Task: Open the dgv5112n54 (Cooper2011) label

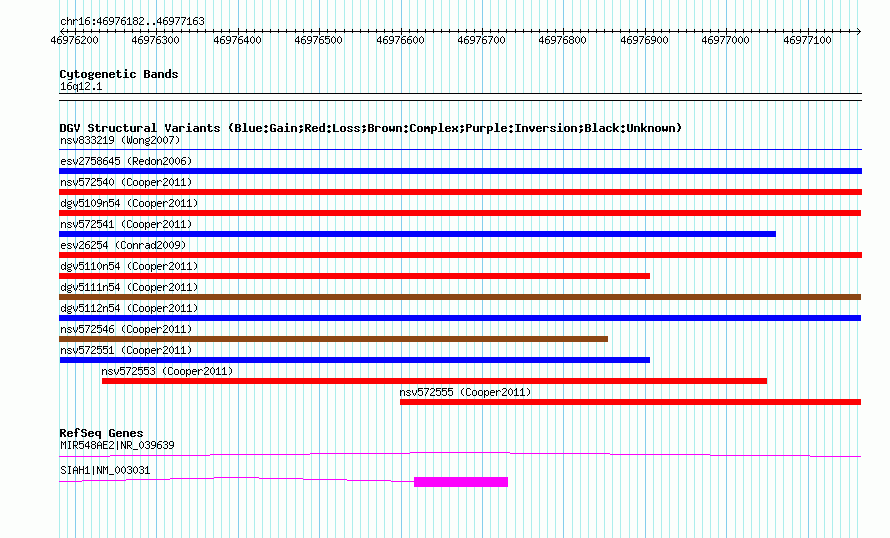Action: pos(129,308)
